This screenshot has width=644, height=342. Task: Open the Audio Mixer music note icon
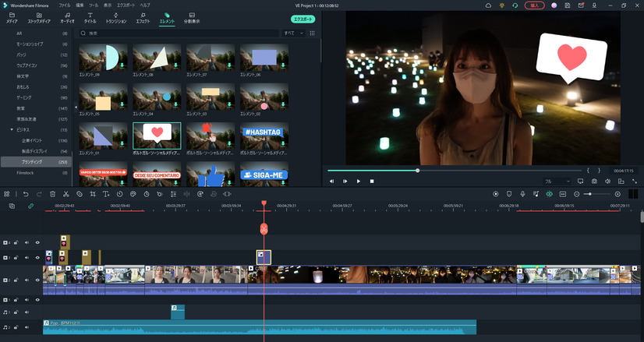click(536, 194)
